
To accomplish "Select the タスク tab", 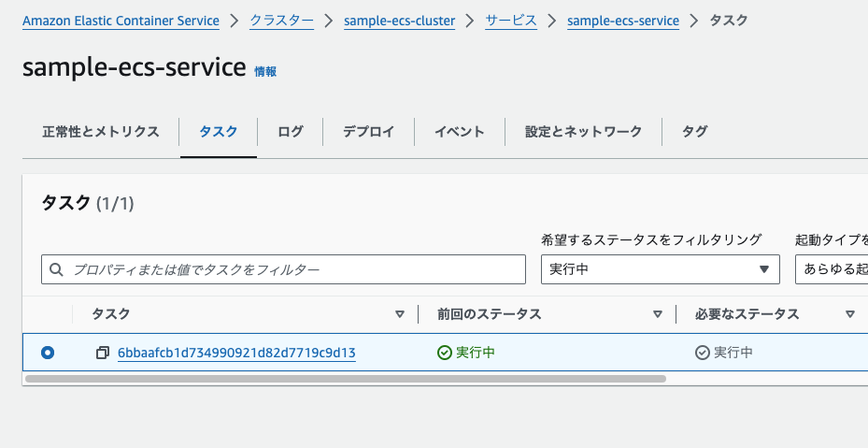I will pos(219,132).
